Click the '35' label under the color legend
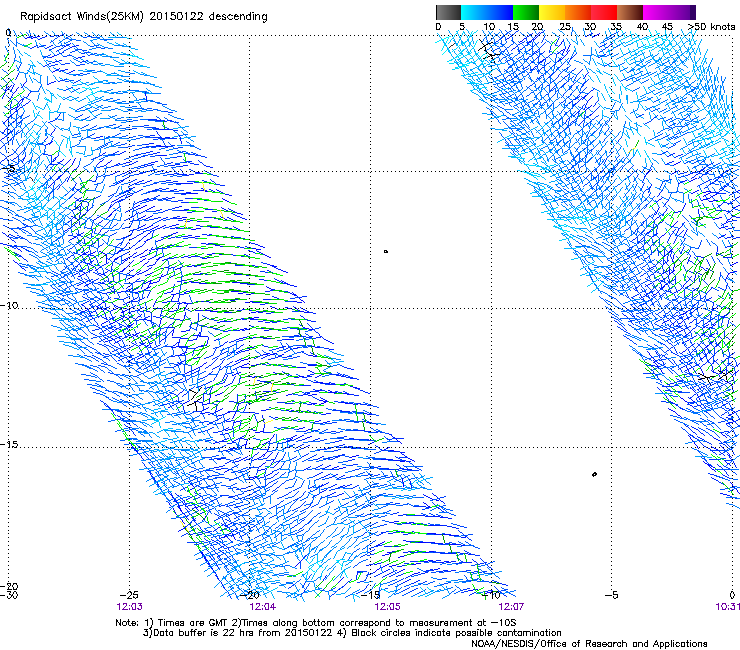Viewport: 740px width, 650px height. tap(616, 26)
